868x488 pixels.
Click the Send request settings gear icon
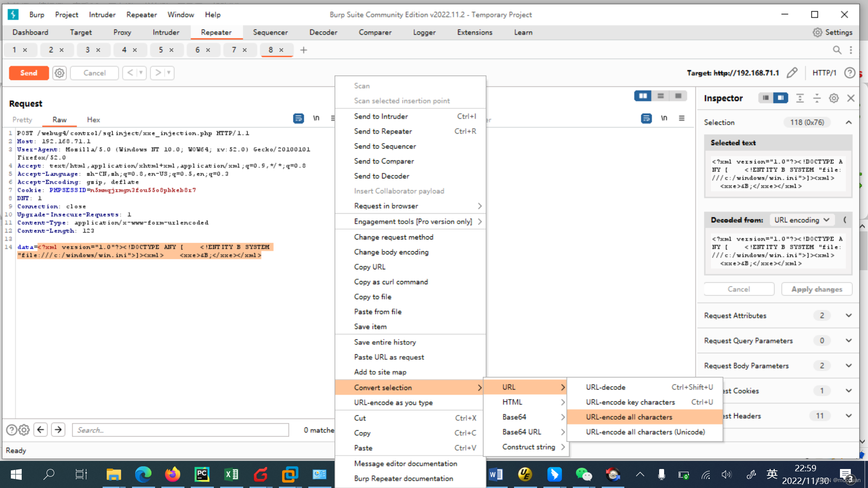[x=59, y=73]
